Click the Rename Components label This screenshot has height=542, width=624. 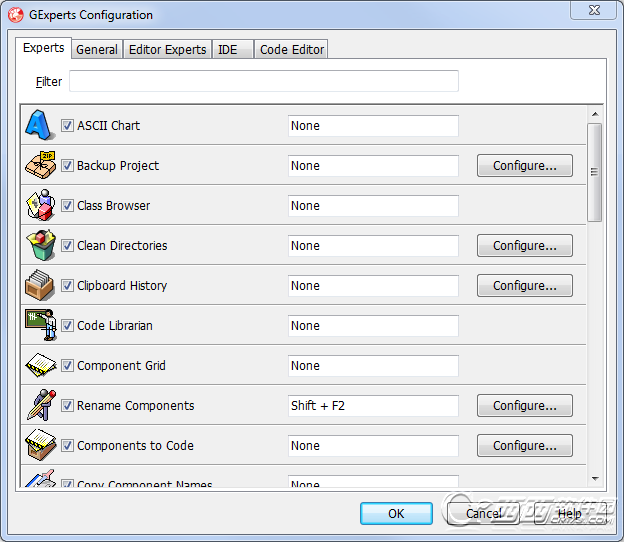pyautogui.click(x=136, y=406)
